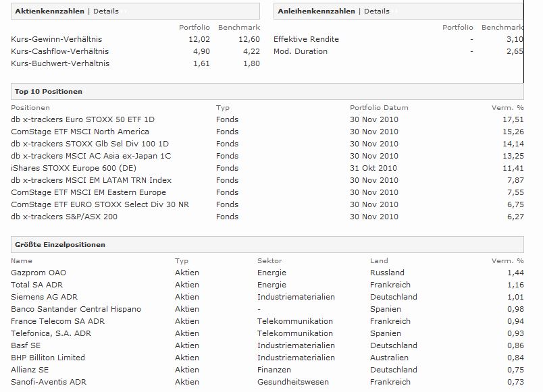The image size is (543, 392).
Task: Click db x-trackers STOXX Glb Sel Div 100 1D
Action: pyautogui.click(x=90, y=144)
